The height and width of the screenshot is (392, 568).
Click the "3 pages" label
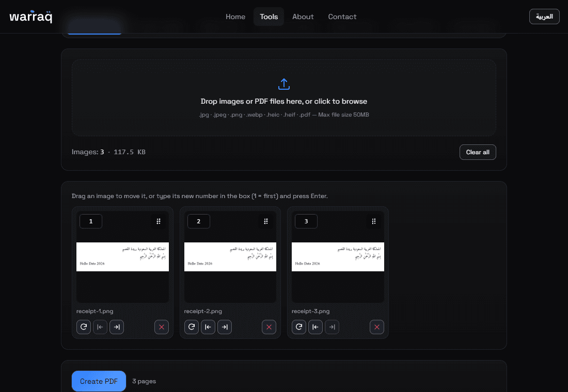(x=144, y=381)
